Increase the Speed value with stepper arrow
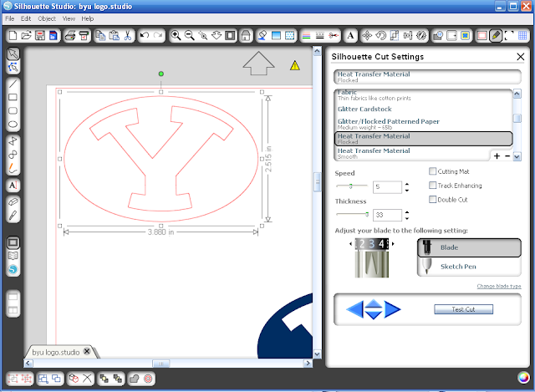 tap(407, 184)
